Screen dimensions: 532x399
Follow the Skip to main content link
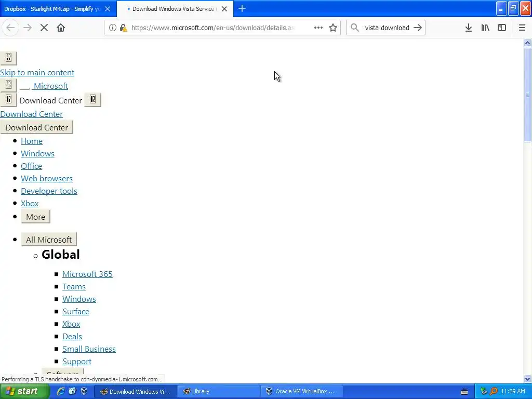coord(37,73)
